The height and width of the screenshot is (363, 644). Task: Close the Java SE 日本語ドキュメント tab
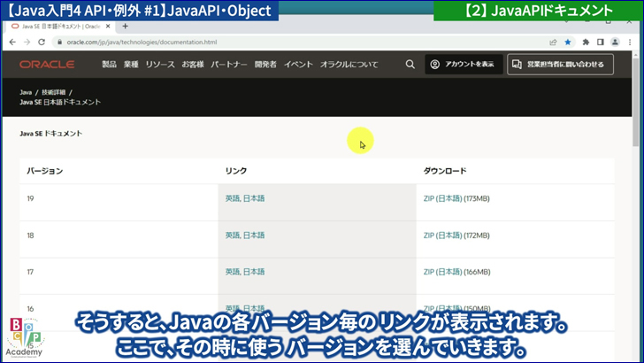click(108, 27)
